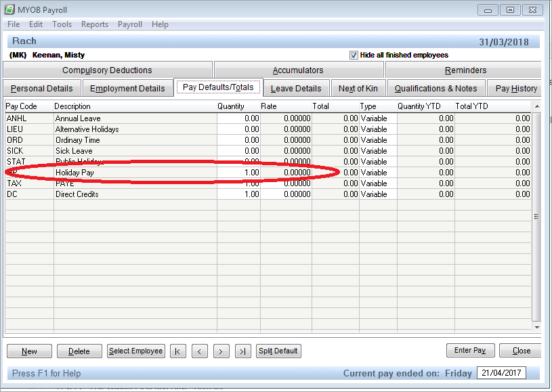
Task: Maximize the MYOB Payroll window
Action: [510, 10]
